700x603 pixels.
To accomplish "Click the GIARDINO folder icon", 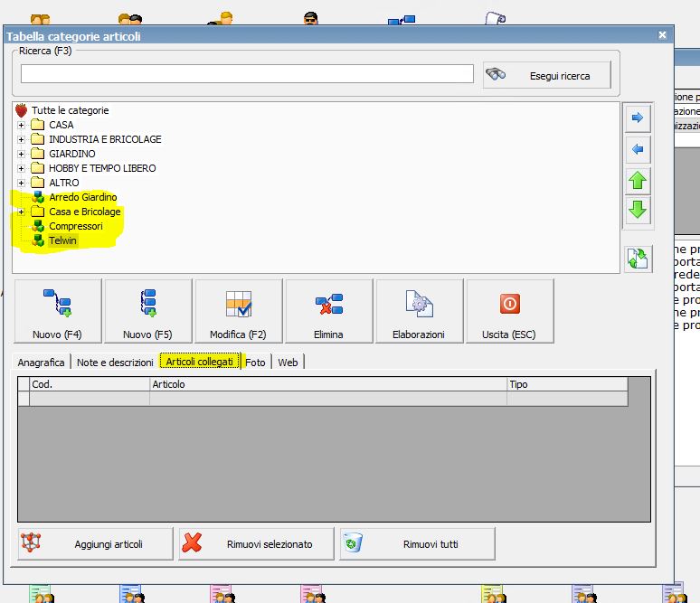I will [x=37, y=154].
